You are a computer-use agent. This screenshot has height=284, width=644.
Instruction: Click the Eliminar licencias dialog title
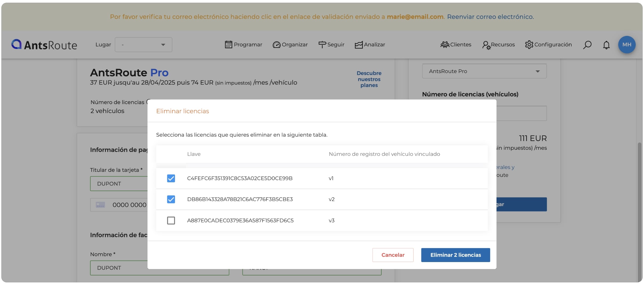tap(183, 111)
